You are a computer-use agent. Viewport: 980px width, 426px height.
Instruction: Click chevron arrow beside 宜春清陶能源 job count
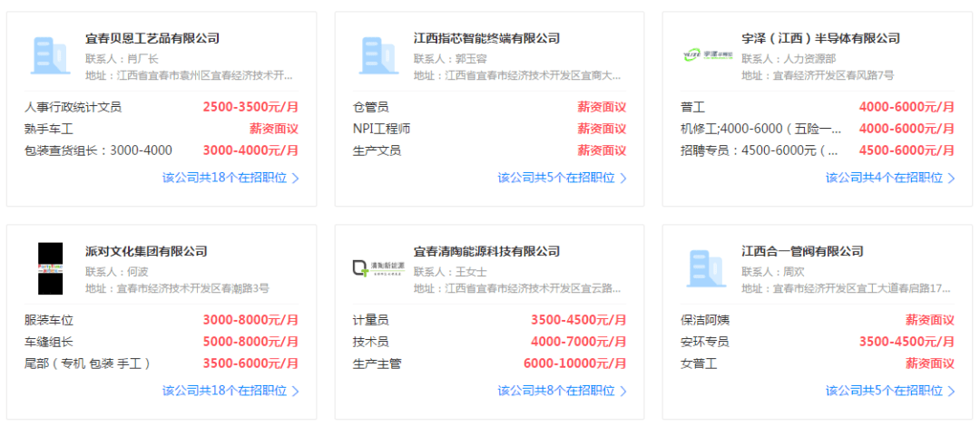623,392
